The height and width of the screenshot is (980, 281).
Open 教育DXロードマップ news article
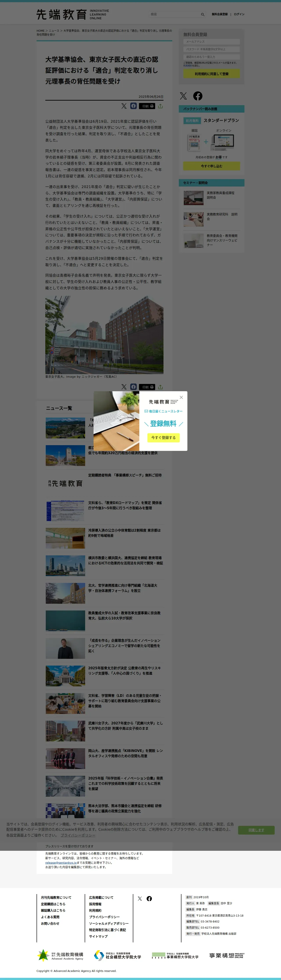tap(125, 505)
